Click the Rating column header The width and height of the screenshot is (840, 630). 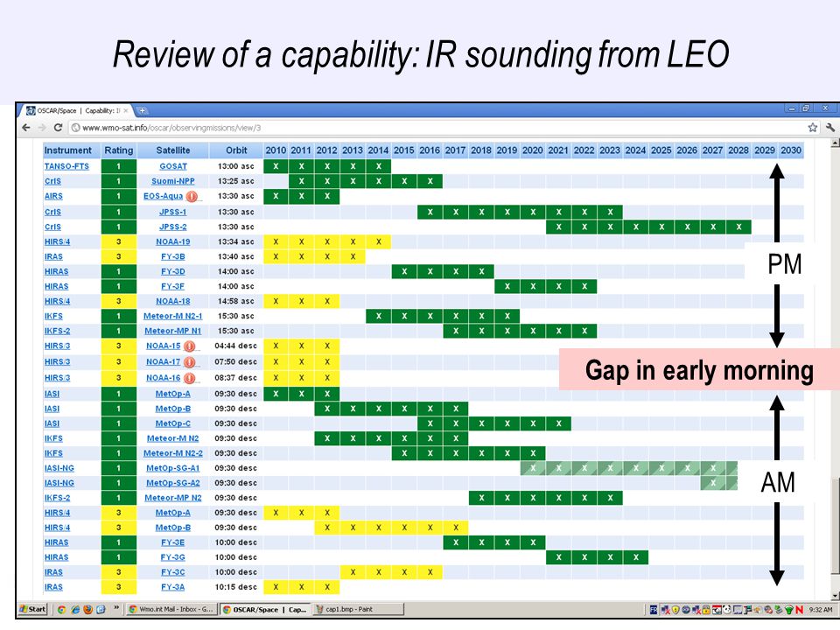tap(118, 150)
